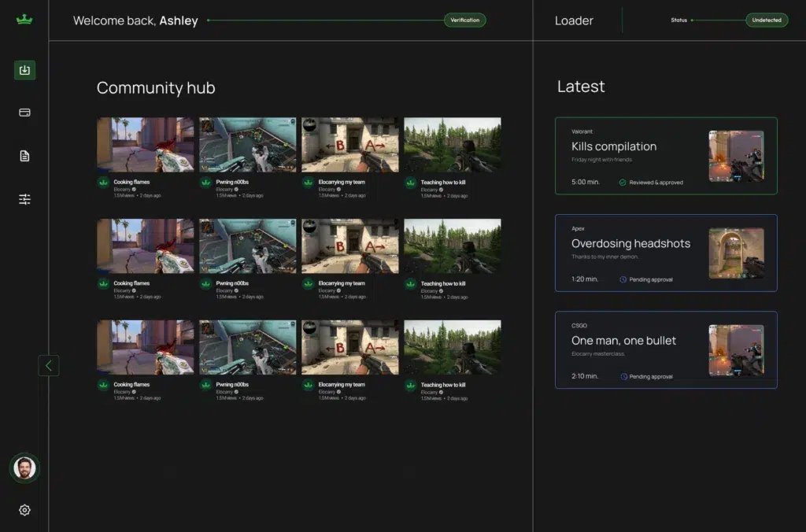Open the card billing sidebar icon
The height and width of the screenshot is (532, 806).
(x=24, y=113)
